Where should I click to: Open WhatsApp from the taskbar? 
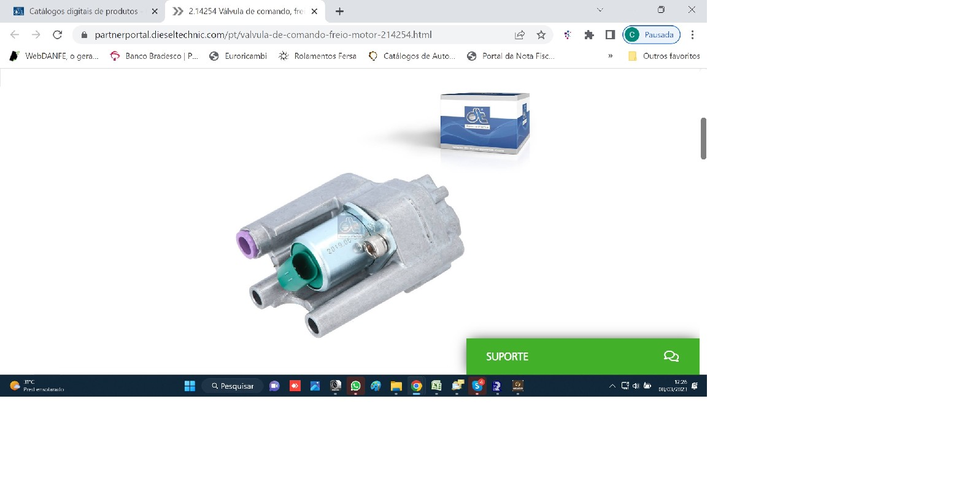[x=356, y=386]
